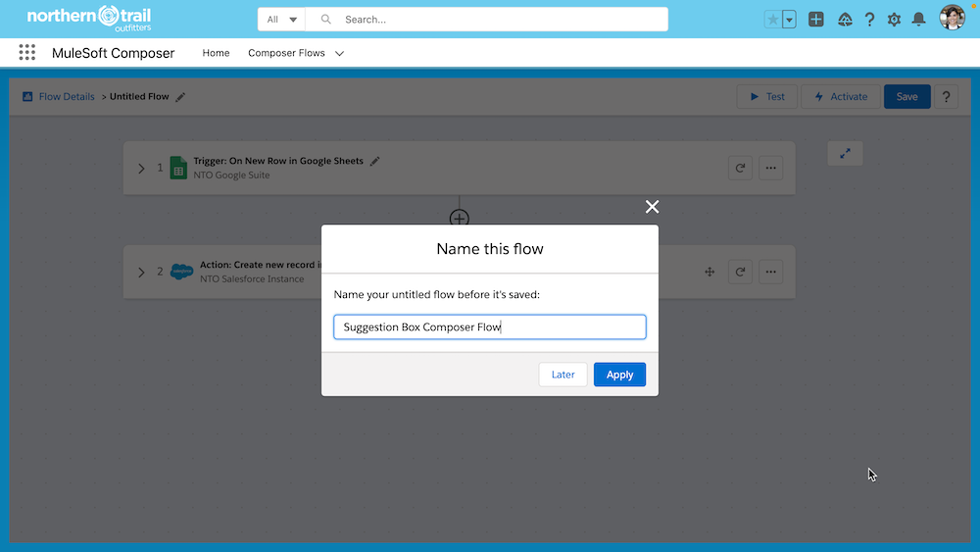This screenshot has height=552, width=980.
Task: Click the flow name input field
Action: (490, 326)
